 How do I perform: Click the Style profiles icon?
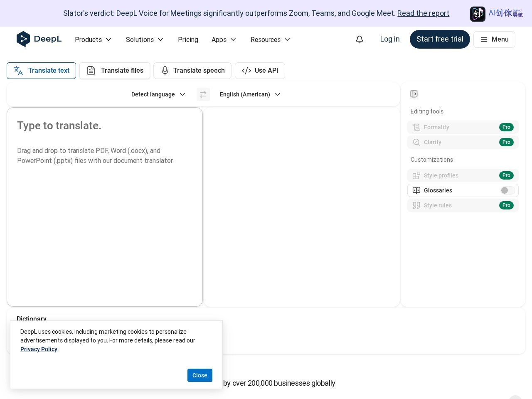pos(416,175)
